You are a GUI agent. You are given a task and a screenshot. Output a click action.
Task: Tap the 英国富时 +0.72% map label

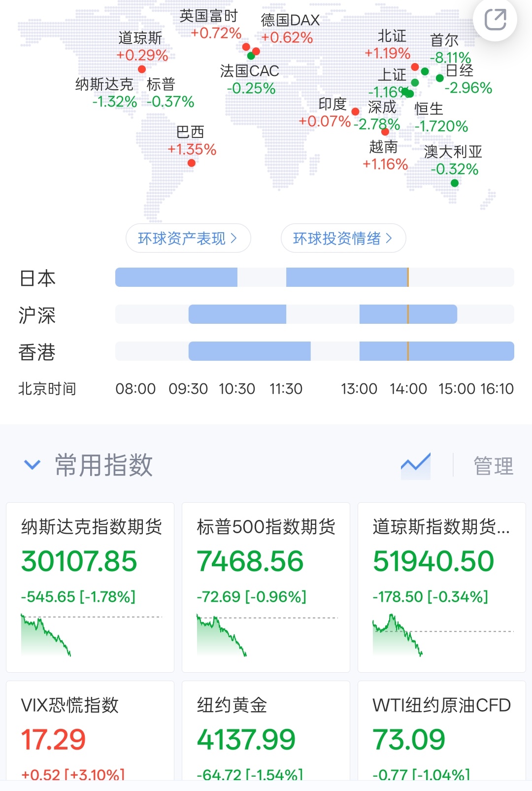coord(211,25)
